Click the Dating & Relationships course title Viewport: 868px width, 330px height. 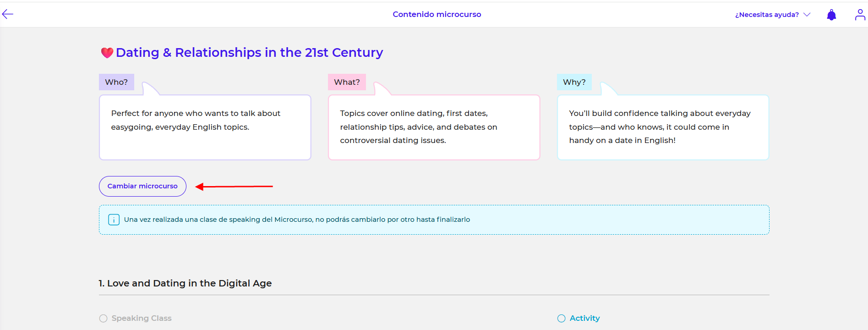(x=249, y=53)
